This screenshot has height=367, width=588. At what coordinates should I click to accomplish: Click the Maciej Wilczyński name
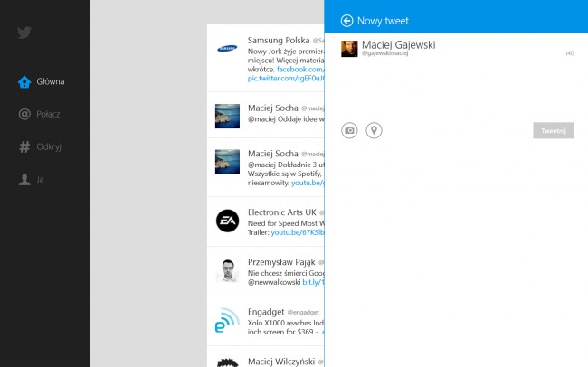pyautogui.click(x=281, y=362)
